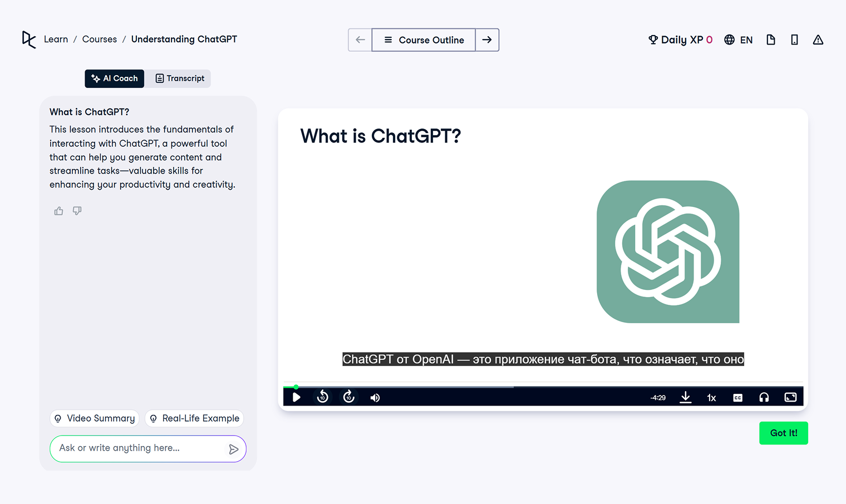Viewport: 846px width, 504px height.
Task: Open Understanding ChatGPT breadcrumb link
Action: tap(184, 39)
